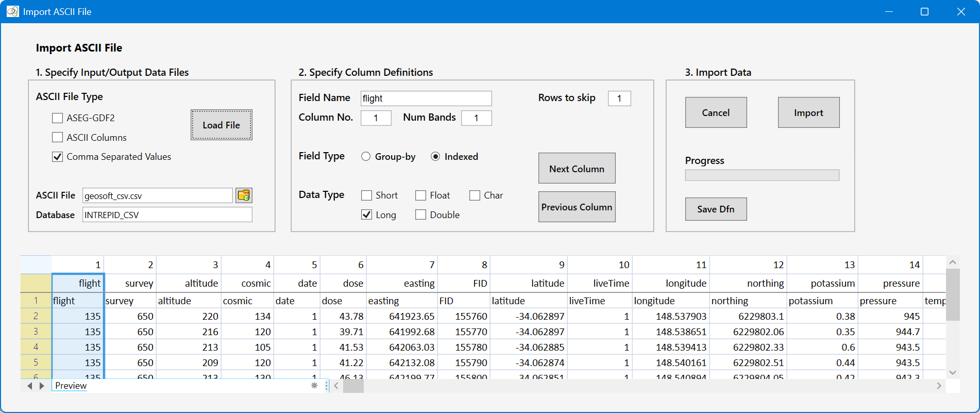Uncheck Comma Separated Values option

(x=57, y=157)
